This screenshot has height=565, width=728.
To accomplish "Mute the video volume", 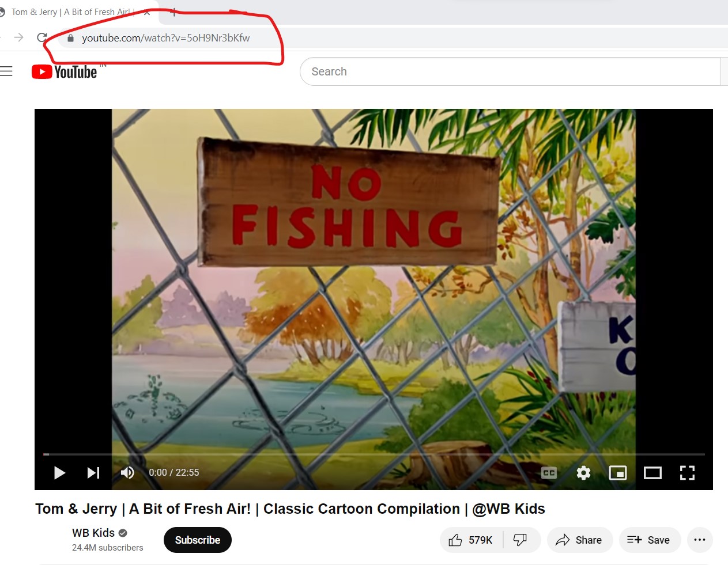I will [127, 473].
